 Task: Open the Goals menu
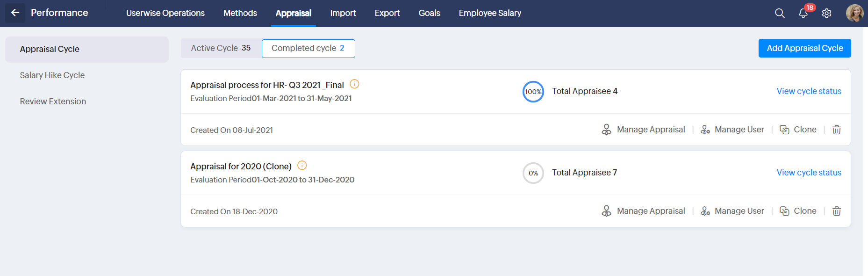coord(429,13)
